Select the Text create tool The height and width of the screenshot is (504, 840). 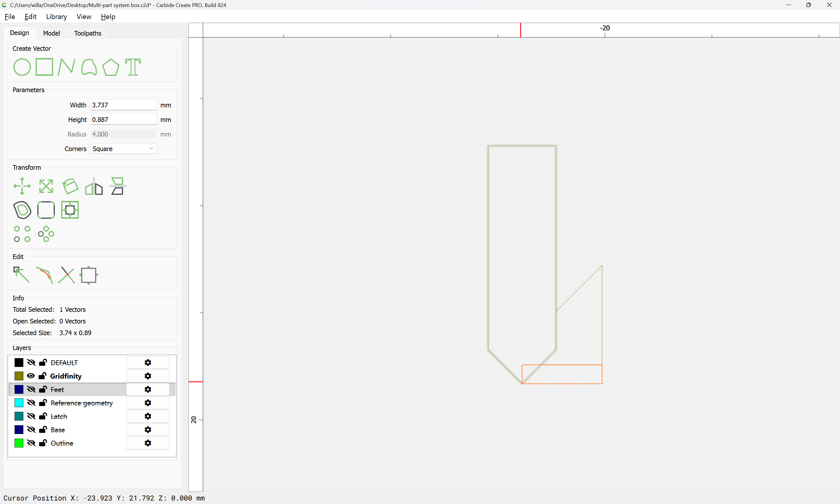pyautogui.click(x=133, y=67)
